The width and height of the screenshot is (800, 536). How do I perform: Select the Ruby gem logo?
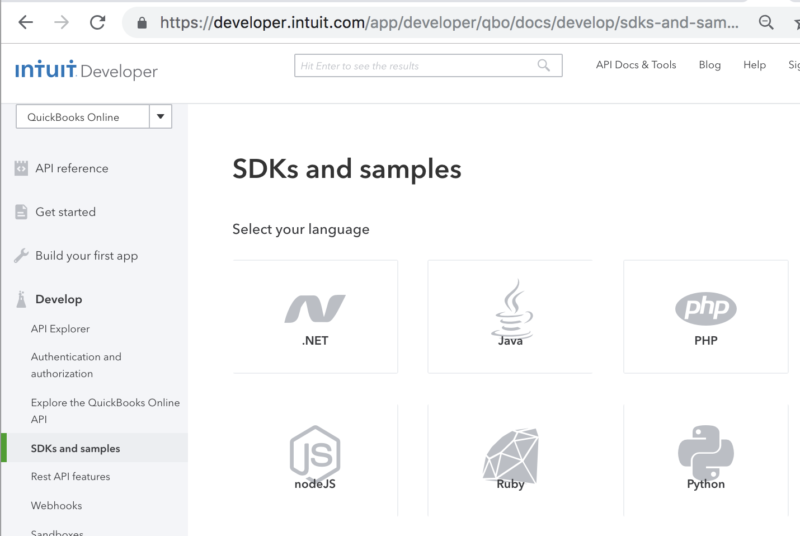(x=511, y=455)
